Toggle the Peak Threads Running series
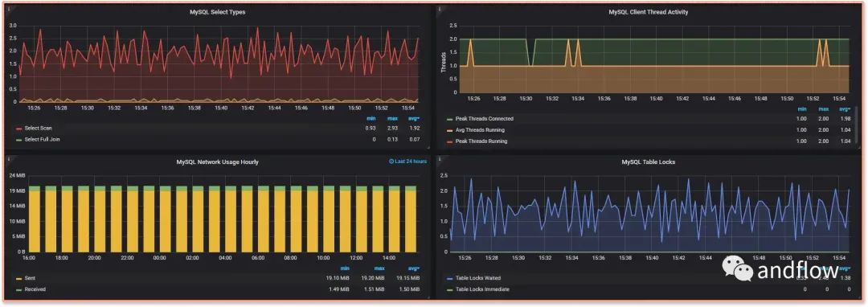The height and width of the screenshot is (307, 868). tap(481, 141)
